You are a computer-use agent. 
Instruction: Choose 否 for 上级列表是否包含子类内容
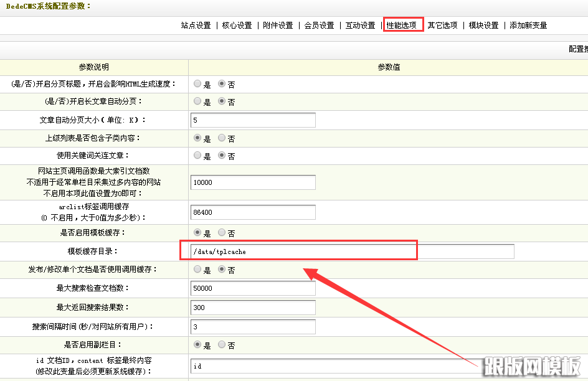222,138
